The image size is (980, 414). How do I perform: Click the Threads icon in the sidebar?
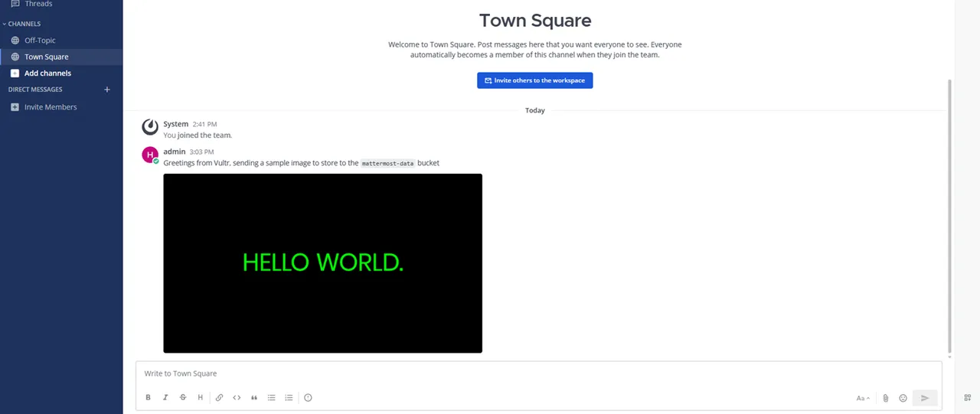[x=15, y=4]
